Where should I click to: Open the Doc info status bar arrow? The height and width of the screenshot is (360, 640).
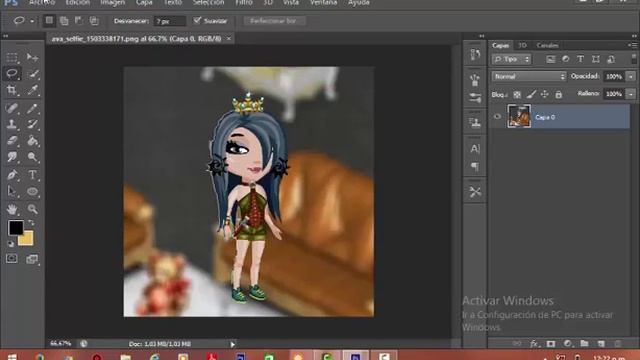[x=232, y=344]
